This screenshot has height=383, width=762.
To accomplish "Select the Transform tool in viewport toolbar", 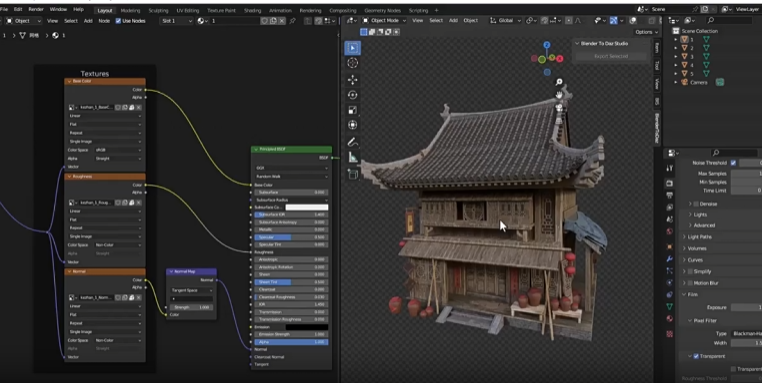I will pyautogui.click(x=353, y=125).
